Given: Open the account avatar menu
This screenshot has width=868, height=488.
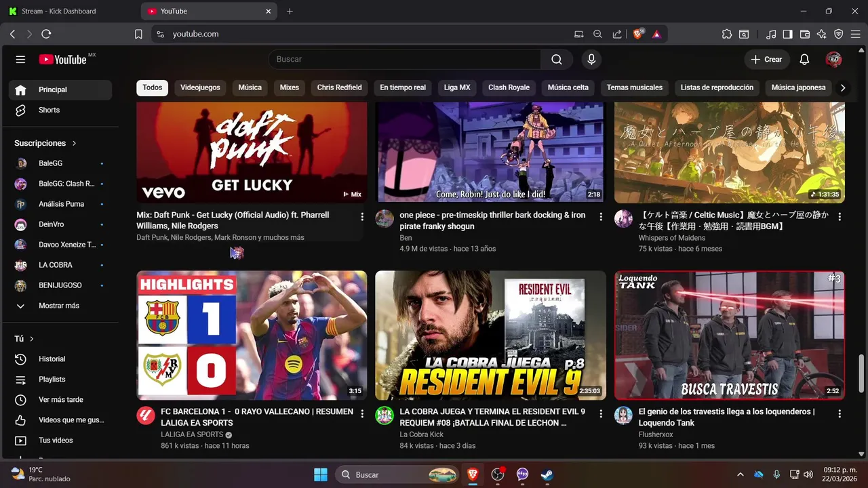Looking at the screenshot, I should 834,60.
